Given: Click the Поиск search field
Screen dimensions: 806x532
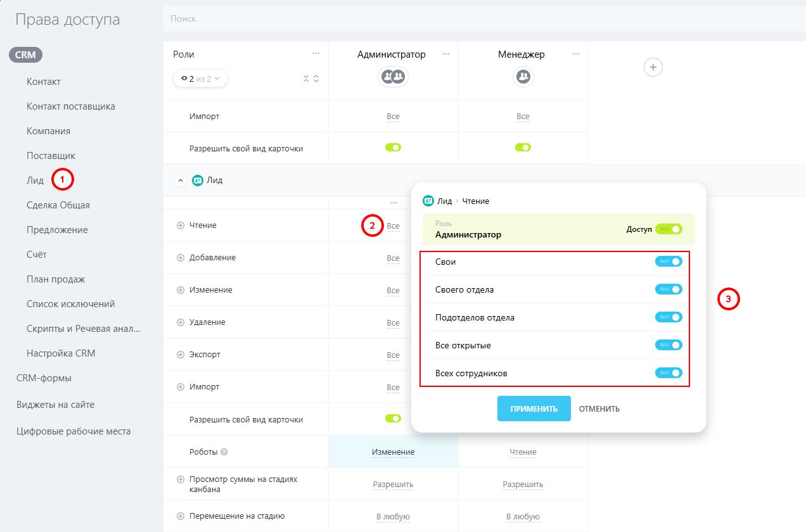Looking at the screenshot, I should 482,19.
